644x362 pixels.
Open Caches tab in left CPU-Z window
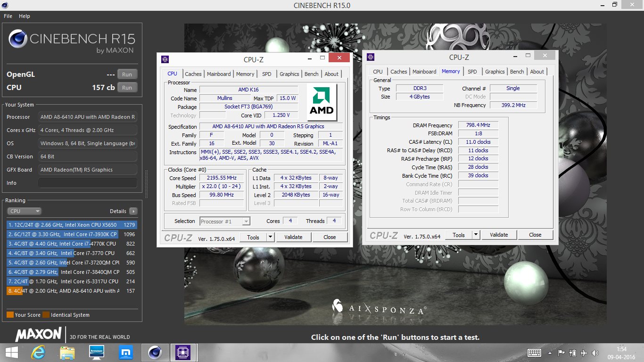pyautogui.click(x=193, y=74)
